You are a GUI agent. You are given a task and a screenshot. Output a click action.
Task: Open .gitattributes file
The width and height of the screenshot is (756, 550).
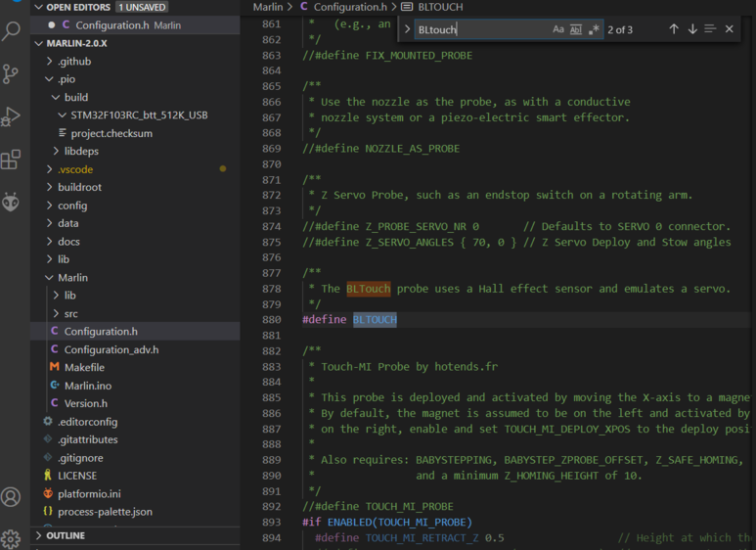(87, 439)
